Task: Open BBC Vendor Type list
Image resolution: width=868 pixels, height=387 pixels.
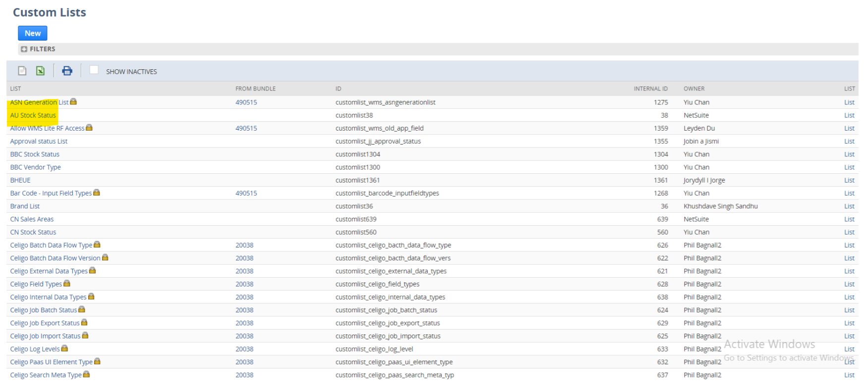Action: coord(35,167)
